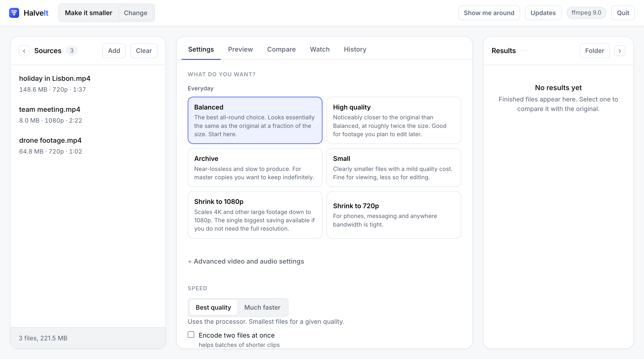Enable Encode two files at once

pyautogui.click(x=191, y=335)
